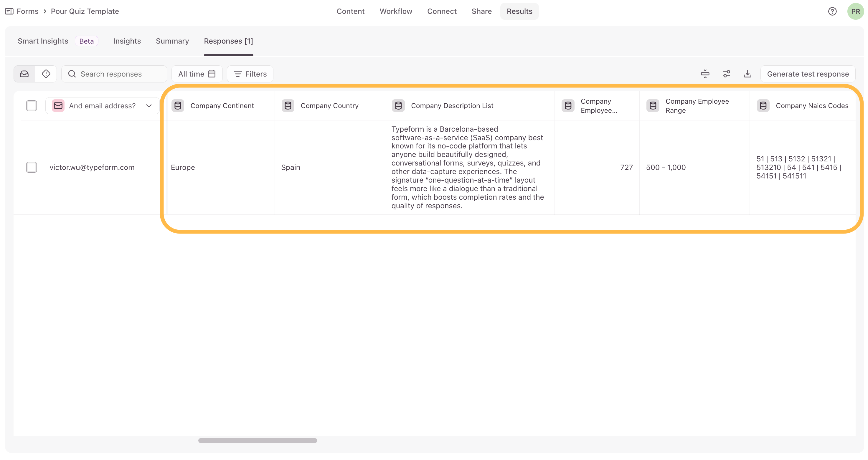Screen dimensions: 868x460
Task: Click the inbox tray view icon
Action: pyautogui.click(x=24, y=74)
